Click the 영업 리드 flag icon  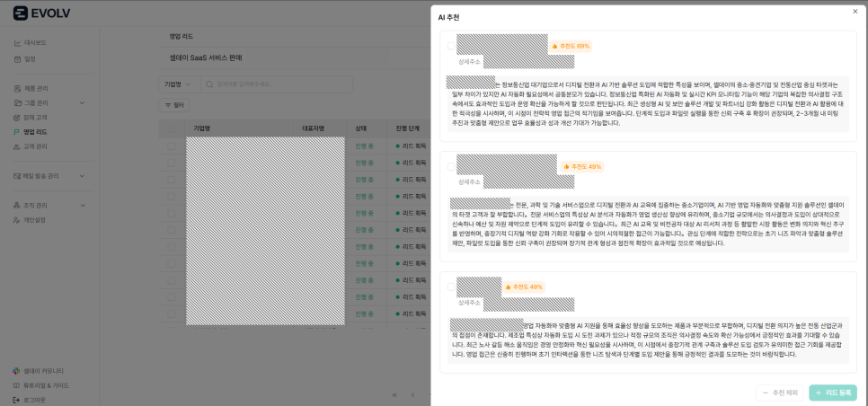click(x=17, y=132)
